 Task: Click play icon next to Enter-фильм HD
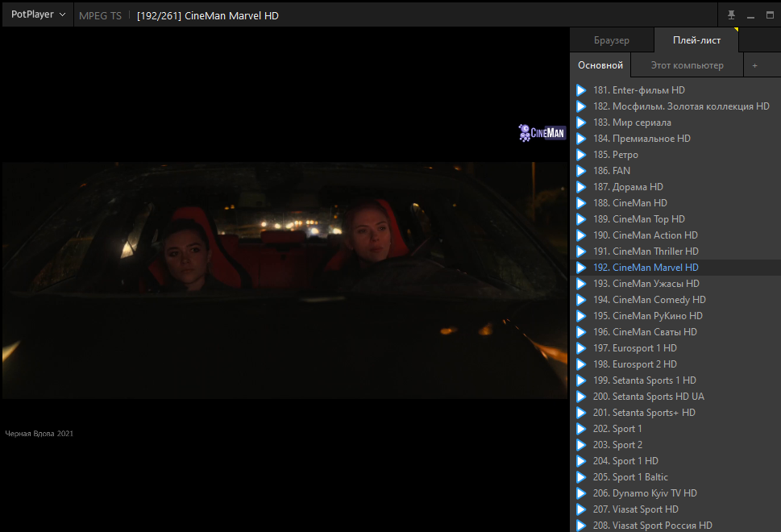[581, 90]
